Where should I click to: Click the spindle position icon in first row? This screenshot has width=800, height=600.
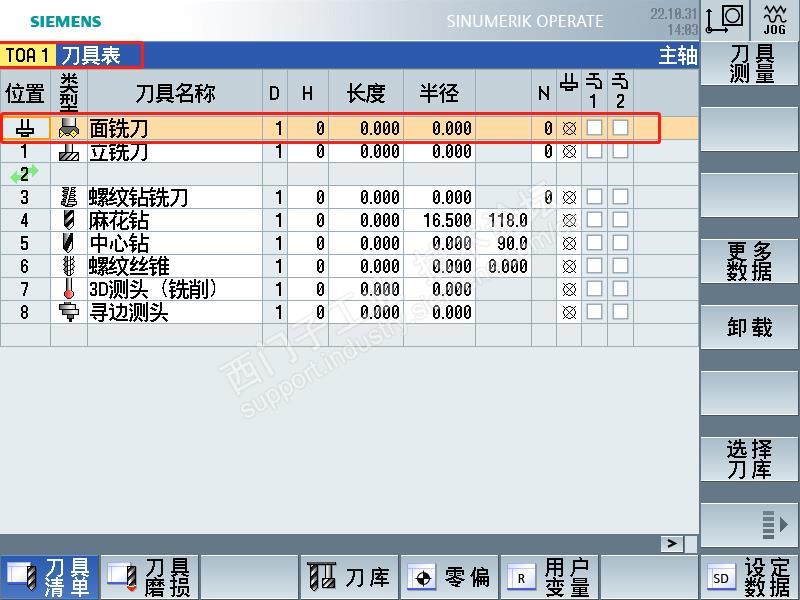coord(25,128)
